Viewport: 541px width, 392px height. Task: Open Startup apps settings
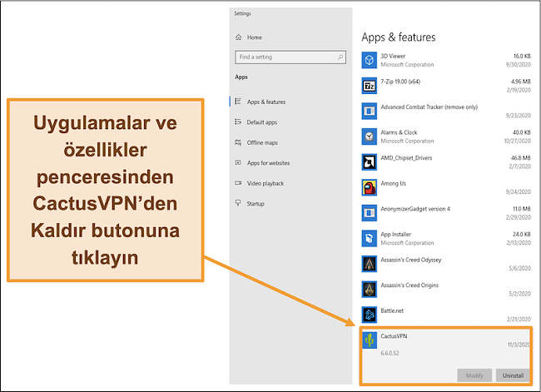tap(256, 204)
